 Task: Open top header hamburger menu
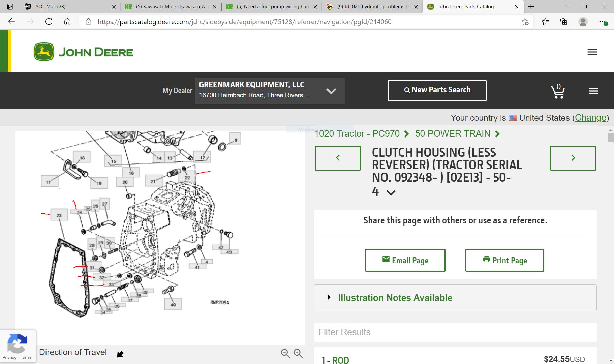592,52
